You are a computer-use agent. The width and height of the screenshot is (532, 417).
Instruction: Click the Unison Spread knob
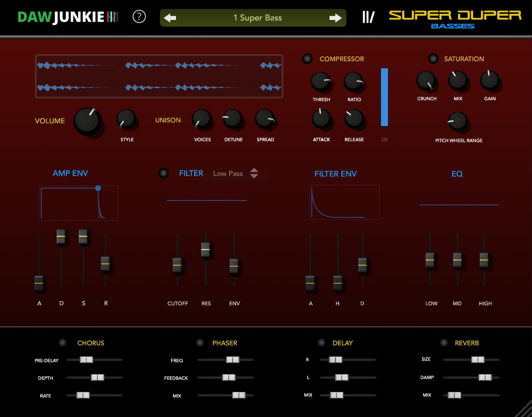tap(265, 118)
